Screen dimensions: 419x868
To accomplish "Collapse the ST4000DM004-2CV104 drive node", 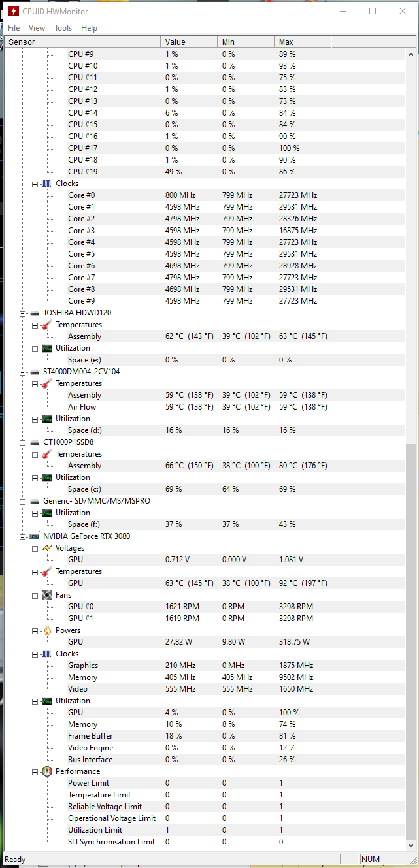I will (x=23, y=372).
